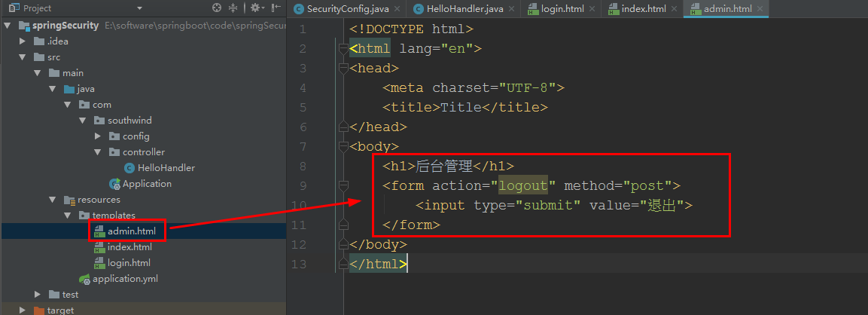This screenshot has height=315, width=868.
Task: Collapse the controller package
Action: pyautogui.click(x=97, y=152)
